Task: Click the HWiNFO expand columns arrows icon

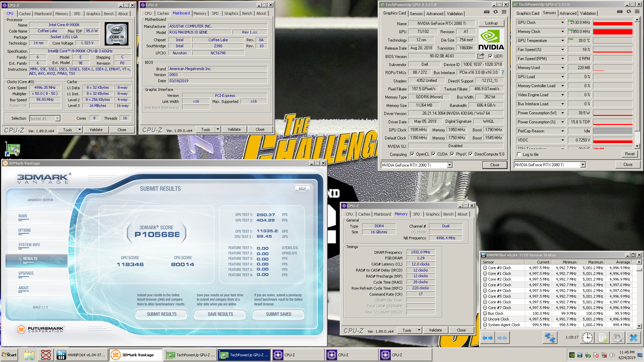Action: [488, 338]
